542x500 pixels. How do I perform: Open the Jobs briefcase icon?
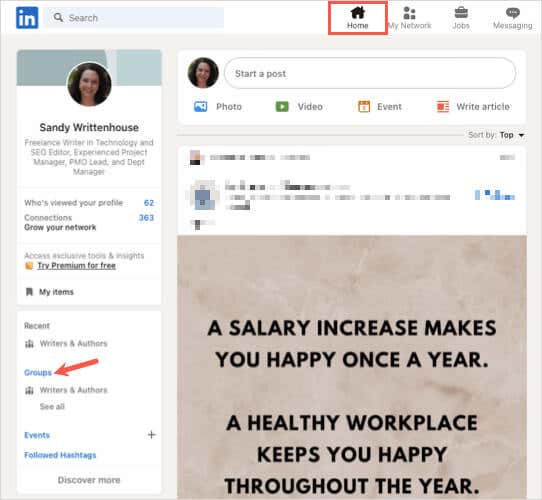461,13
